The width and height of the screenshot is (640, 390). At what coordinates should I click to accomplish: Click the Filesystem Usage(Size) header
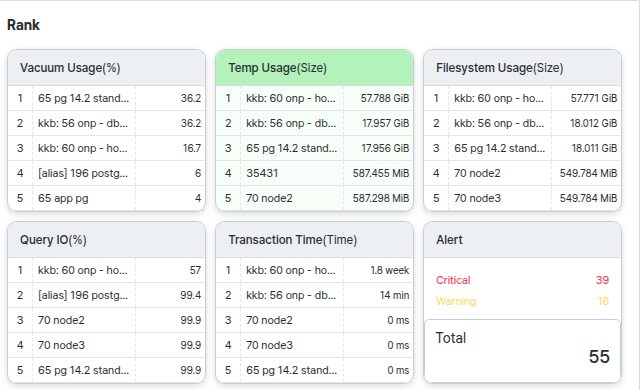(522, 68)
